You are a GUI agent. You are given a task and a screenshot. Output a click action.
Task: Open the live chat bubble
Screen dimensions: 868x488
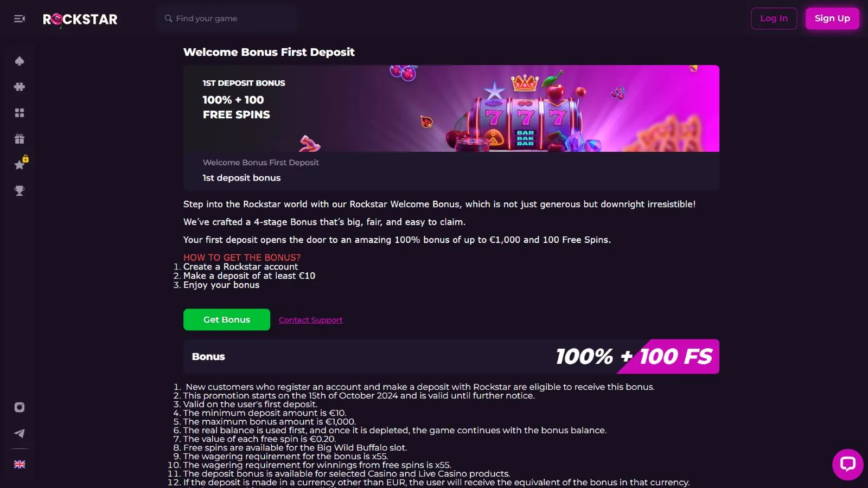[x=847, y=464]
